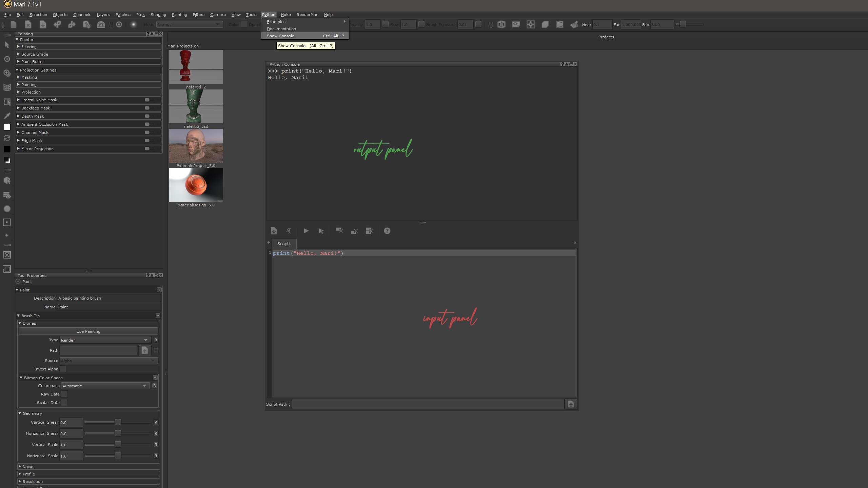Viewport: 868px width, 488px height.
Task: Click the new project toolbar icon
Action: (x=14, y=24)
